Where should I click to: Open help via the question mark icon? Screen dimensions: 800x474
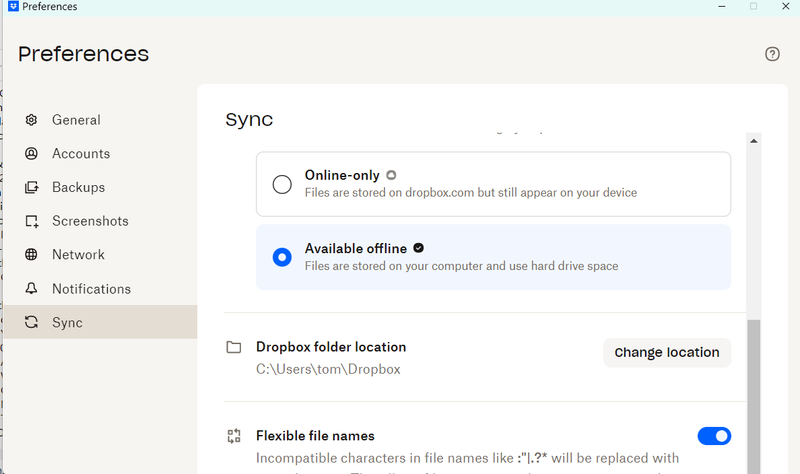coord(772,54)
